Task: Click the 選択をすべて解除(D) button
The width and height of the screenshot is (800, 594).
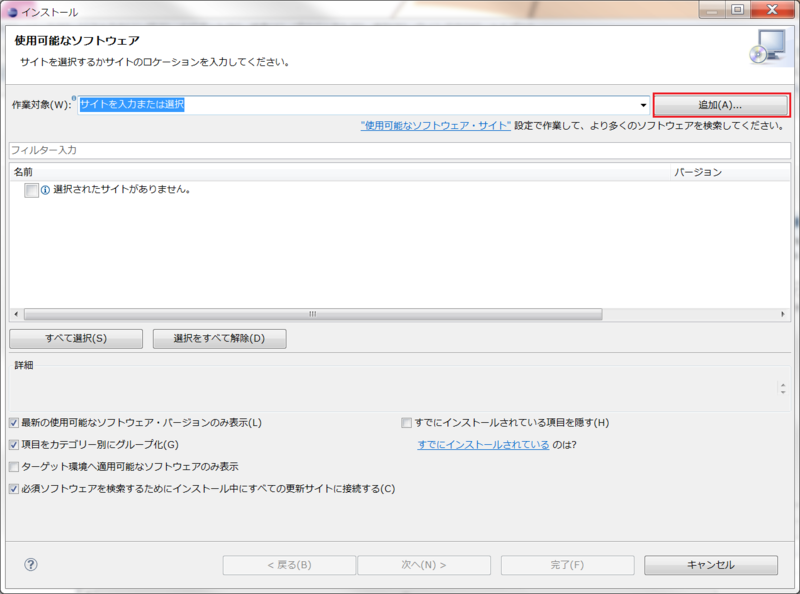Action: [219, 338]
